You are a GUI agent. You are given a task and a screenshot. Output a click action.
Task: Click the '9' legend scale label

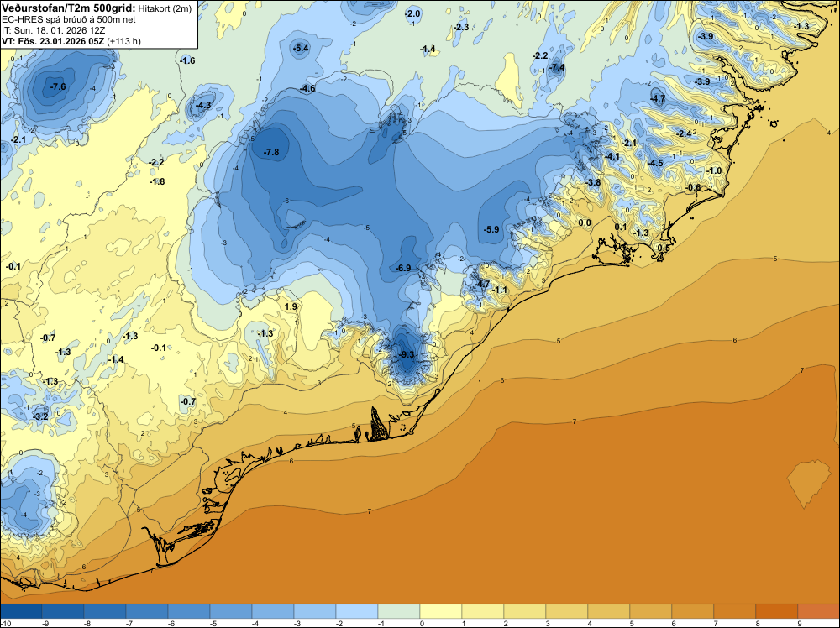[x=798, y=623]
